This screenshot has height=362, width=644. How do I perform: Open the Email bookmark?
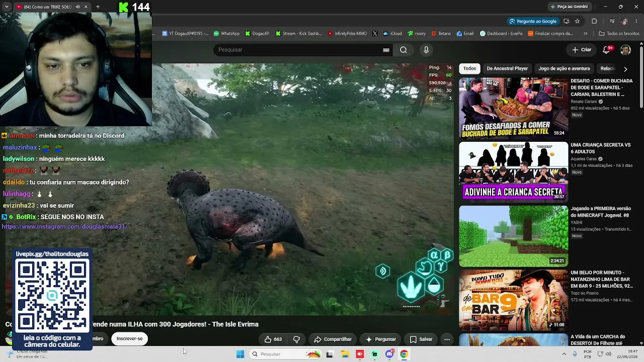(x=465, y=34)
